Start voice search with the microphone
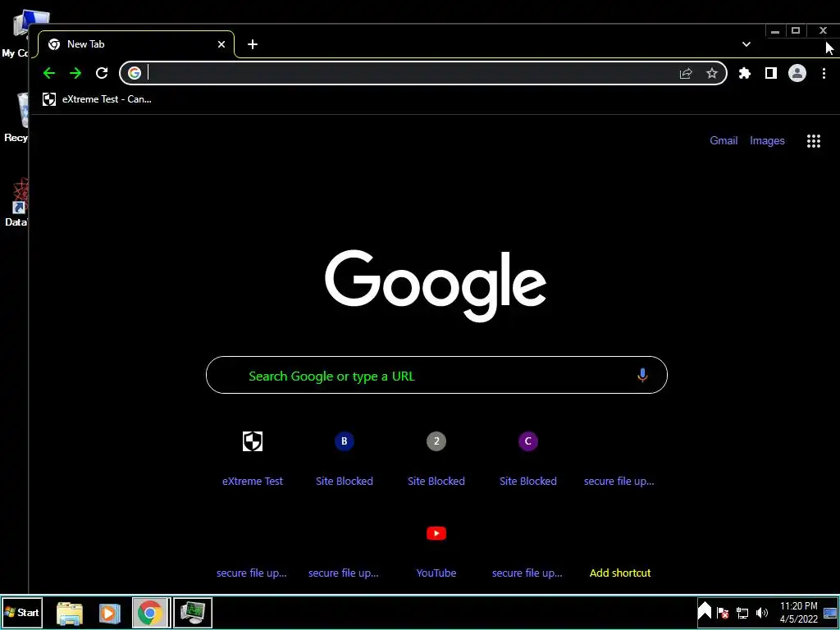Viewport: 840px width, 630px height. point(642,375)
